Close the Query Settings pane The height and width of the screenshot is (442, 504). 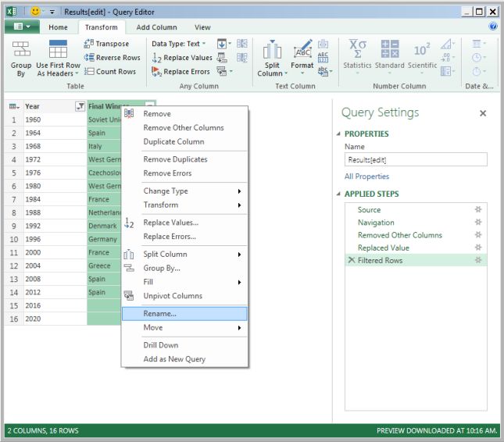pos(482,113)
